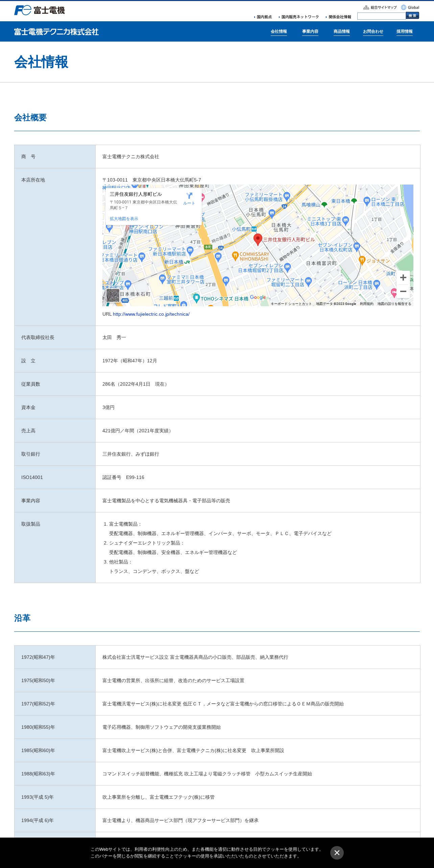The width and height of the screenshot is (434, 868).
Task: Click キーボード ショートカット on map
Action: pyautogui.click(x=291, y=304)
